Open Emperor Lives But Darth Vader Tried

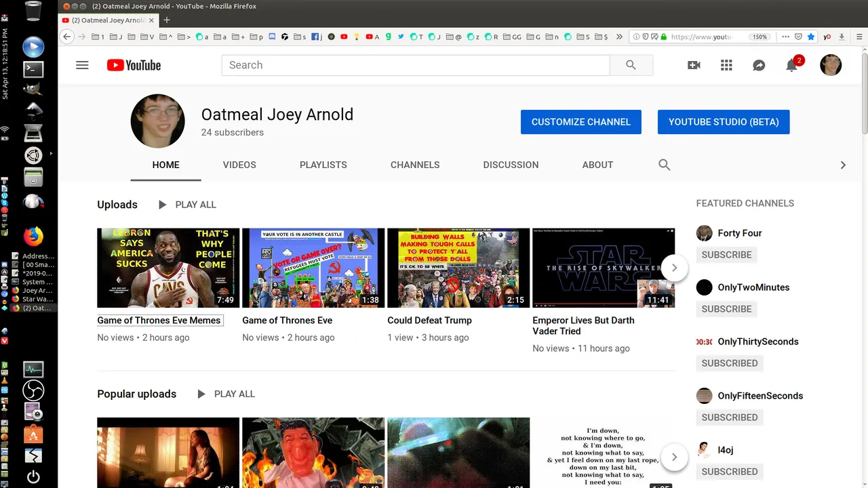click(583, 326)
